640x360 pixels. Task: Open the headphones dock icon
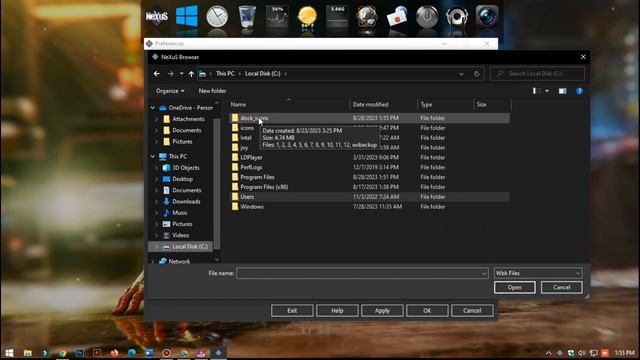tap(457, 17)
